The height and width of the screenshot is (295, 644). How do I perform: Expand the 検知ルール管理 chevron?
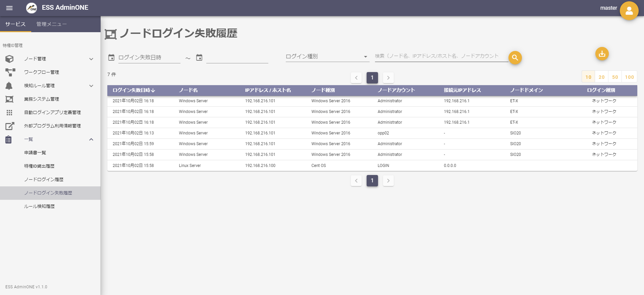point(91,86)
